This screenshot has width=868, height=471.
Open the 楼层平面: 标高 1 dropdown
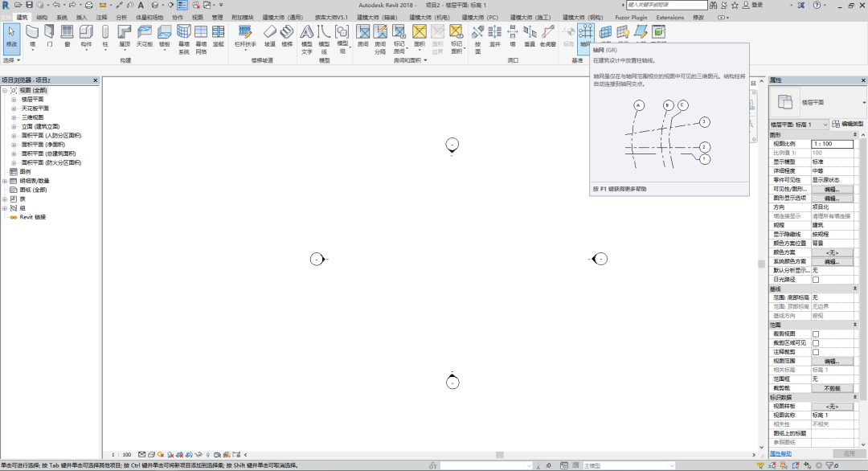coord(799,125)
